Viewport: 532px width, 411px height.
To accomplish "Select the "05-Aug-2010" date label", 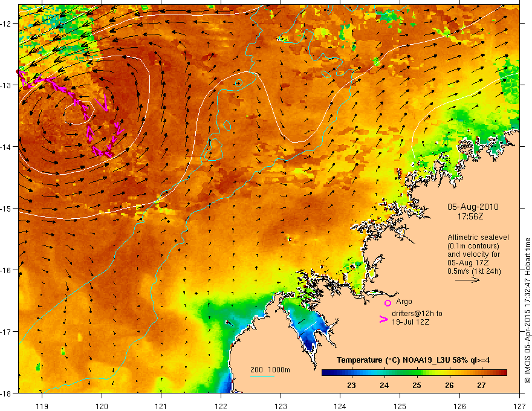I will [473, 207].
